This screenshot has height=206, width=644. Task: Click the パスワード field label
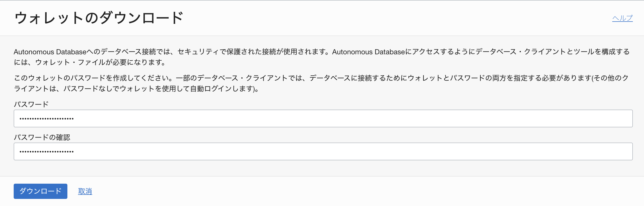31,104
